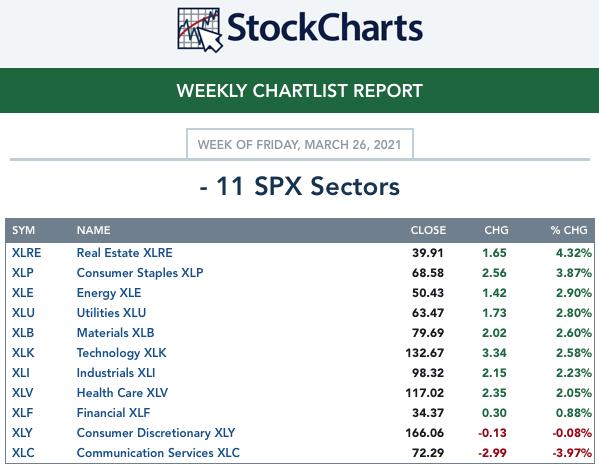Open the XLRE symbol link
The width and height of the screenshot is (599, 469).
pyautogui.click(x=26, y=253)
